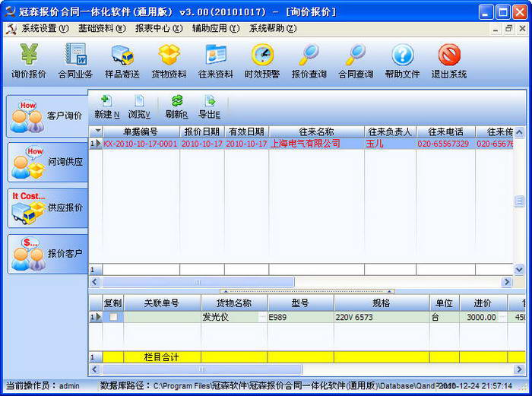This screenshot has width=532, height=396.
Task: Refresh the list using 刷新R
Action: 177,107
